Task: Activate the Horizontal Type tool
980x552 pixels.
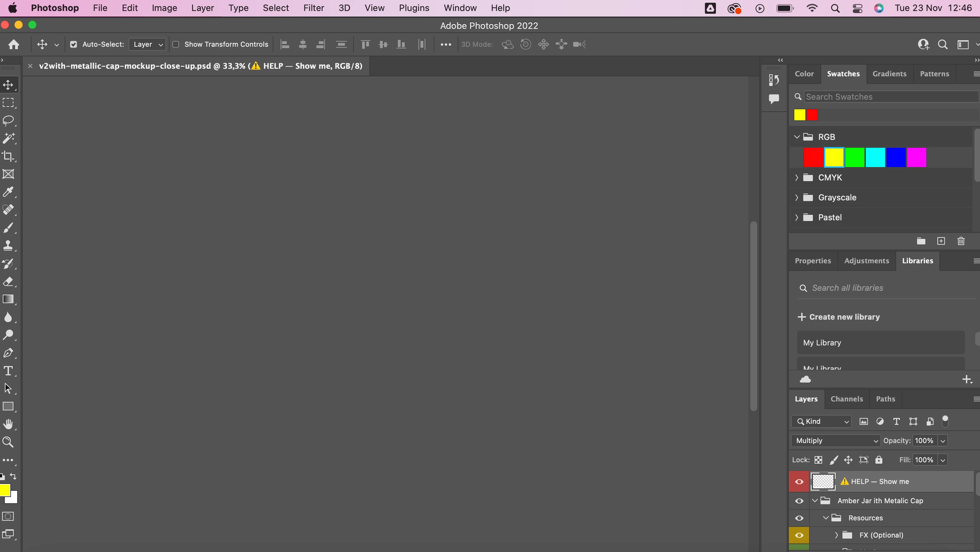Action: click(8, 371)
